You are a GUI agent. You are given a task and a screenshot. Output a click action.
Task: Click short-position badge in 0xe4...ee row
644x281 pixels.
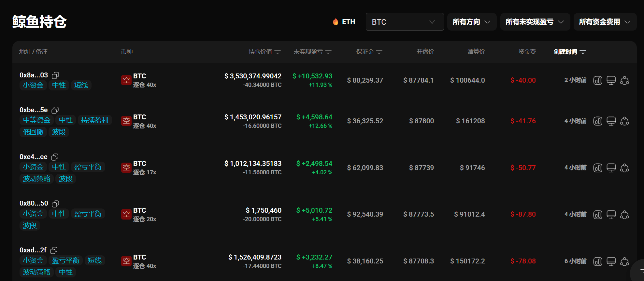pyautogui.click(x=126, y=167)
